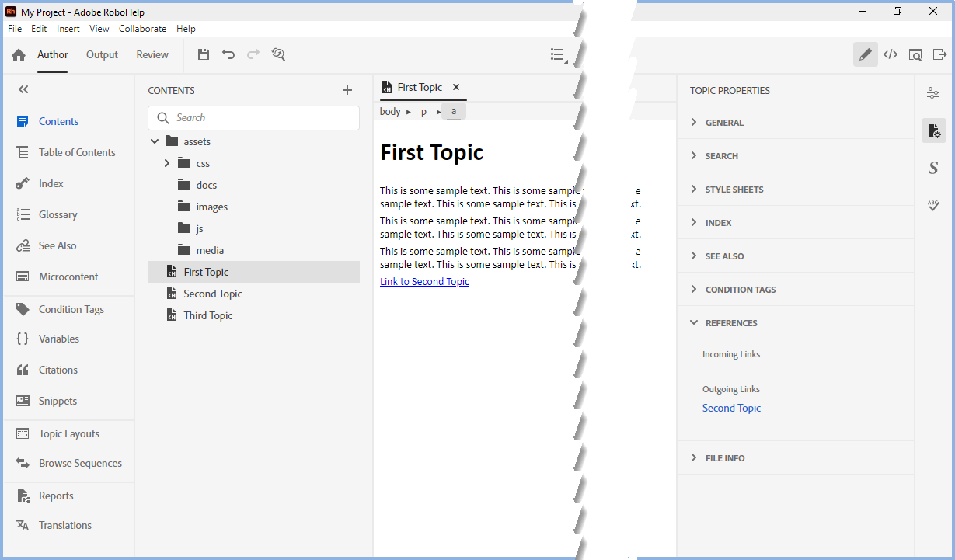This screenshot has height=560, width=955.
Task: Save the project with the disk icon
Action: point(204,54)
